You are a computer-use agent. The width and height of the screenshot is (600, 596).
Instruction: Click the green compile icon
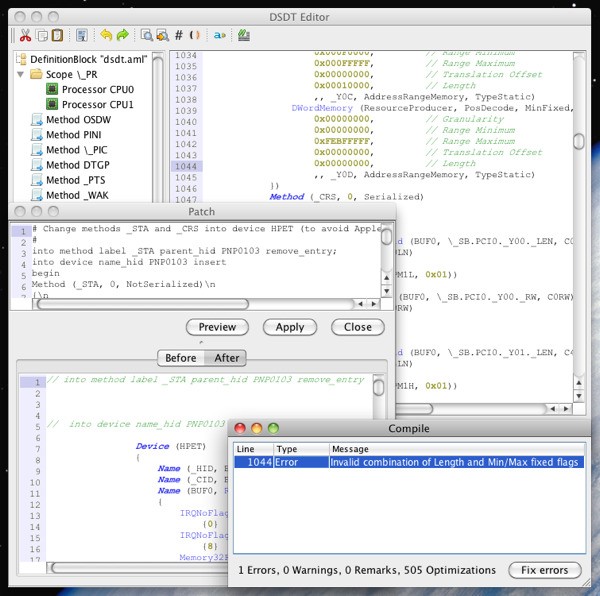244,35
